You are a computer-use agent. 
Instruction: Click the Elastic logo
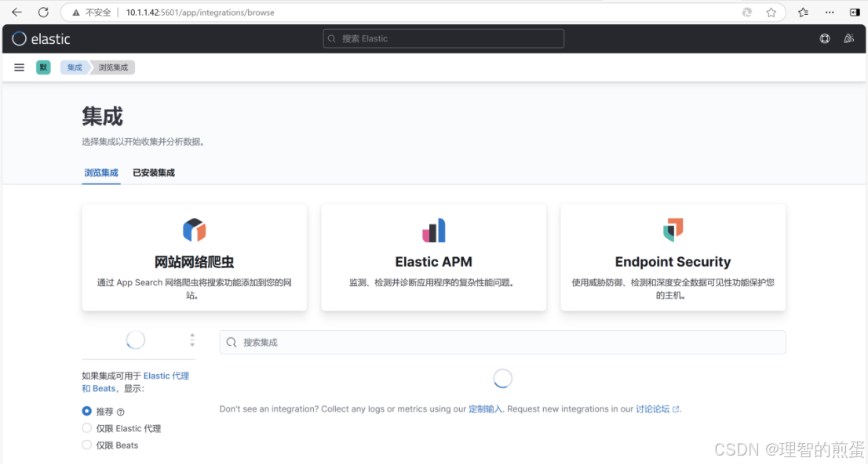coord(42,38)
